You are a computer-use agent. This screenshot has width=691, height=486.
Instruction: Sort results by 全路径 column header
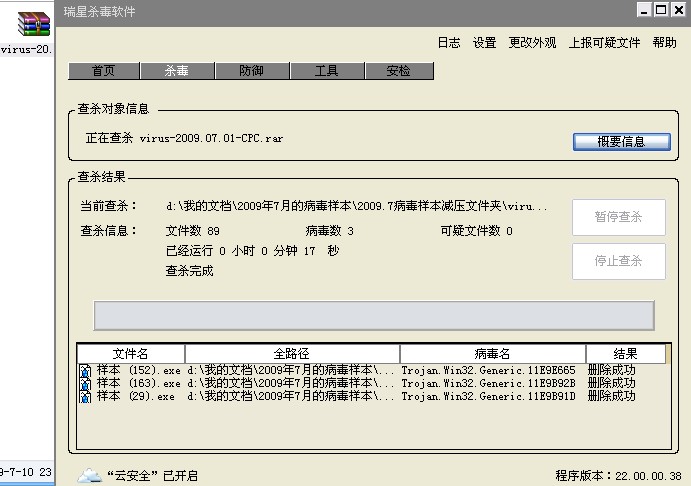(x=292, y=353)
